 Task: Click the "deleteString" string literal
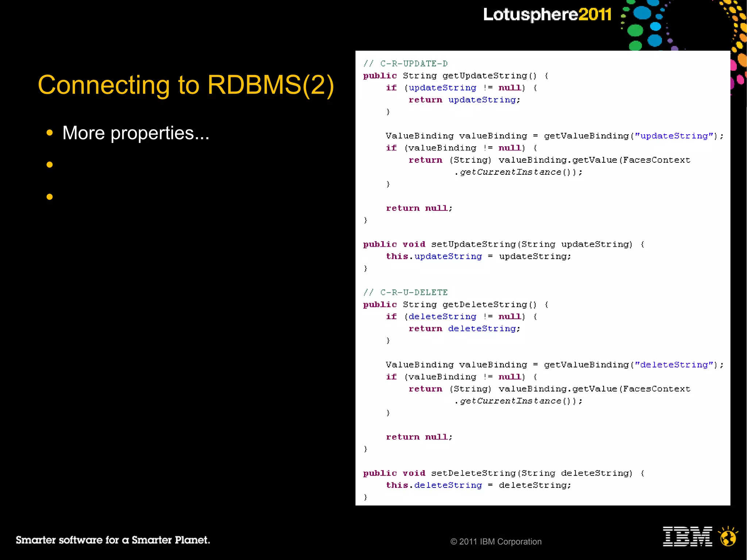[x=674, y=364]
